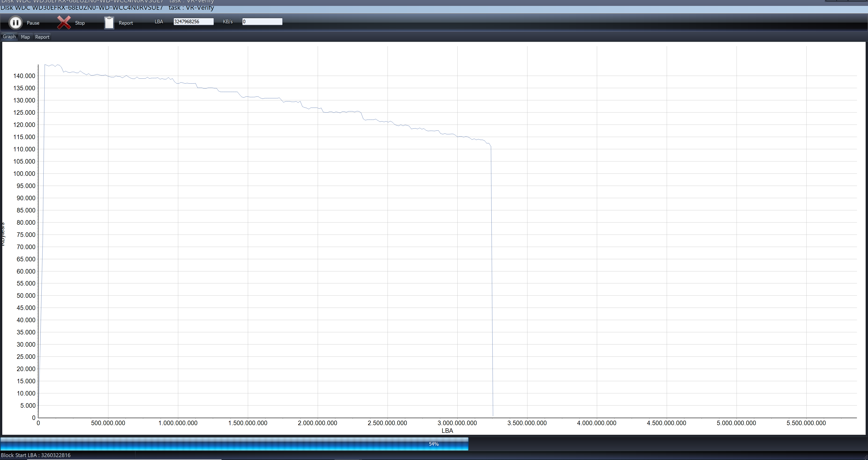
Task: Select the Graph tab
Action: click(x=9, y=36)
